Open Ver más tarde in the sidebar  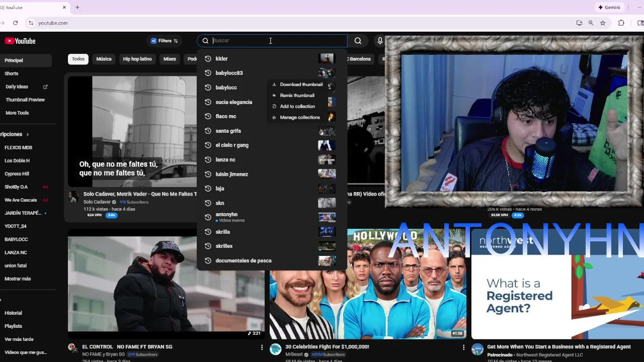point(19,339)
